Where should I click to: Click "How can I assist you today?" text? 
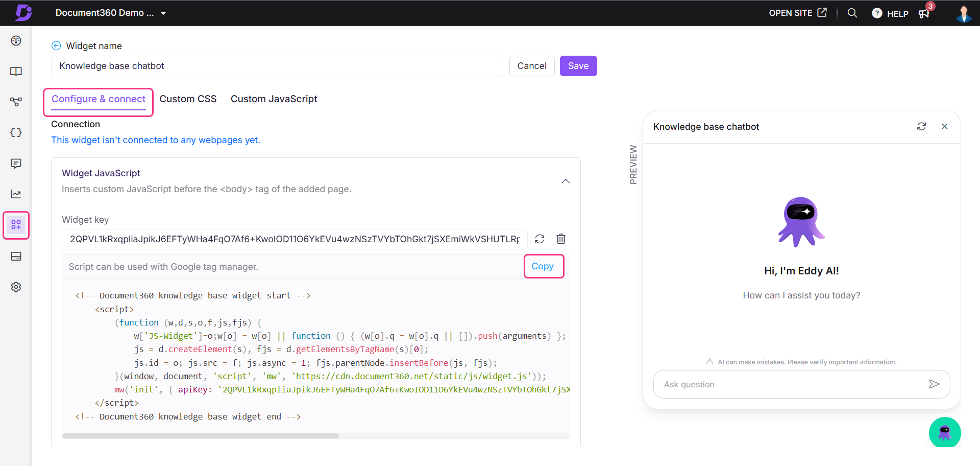(801, 295)
